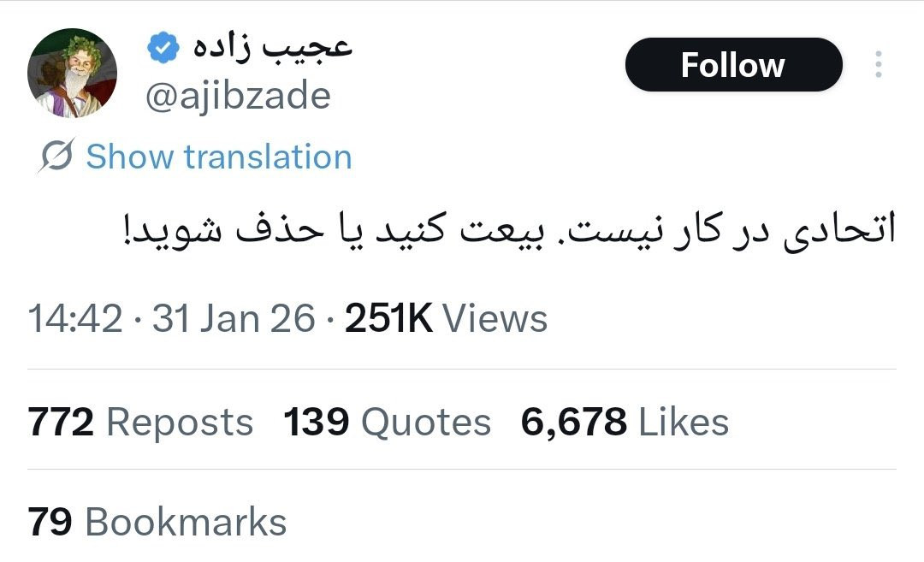Image resolution: width=924 pixels, height=562 pixels.
Task: Show translation of the post
Action: click(219, 157)
